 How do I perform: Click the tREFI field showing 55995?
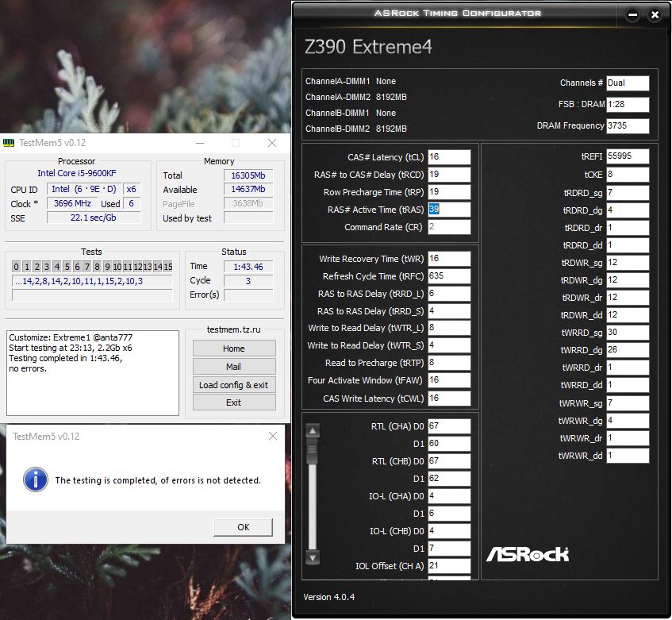tap(628, 156)
